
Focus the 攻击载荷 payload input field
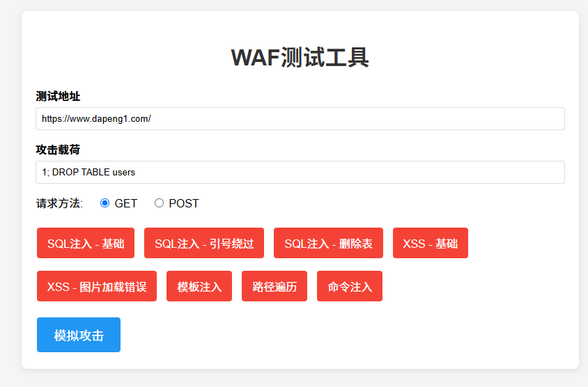point(300,173)
